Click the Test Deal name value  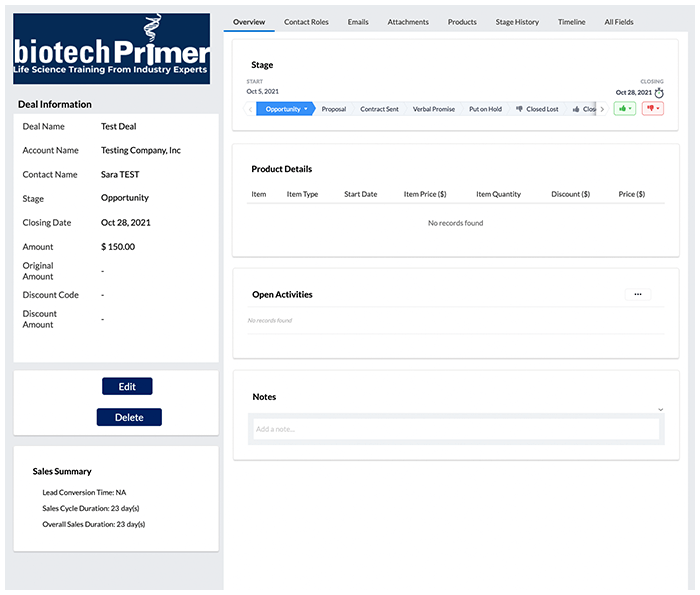(x=118, y=126)
